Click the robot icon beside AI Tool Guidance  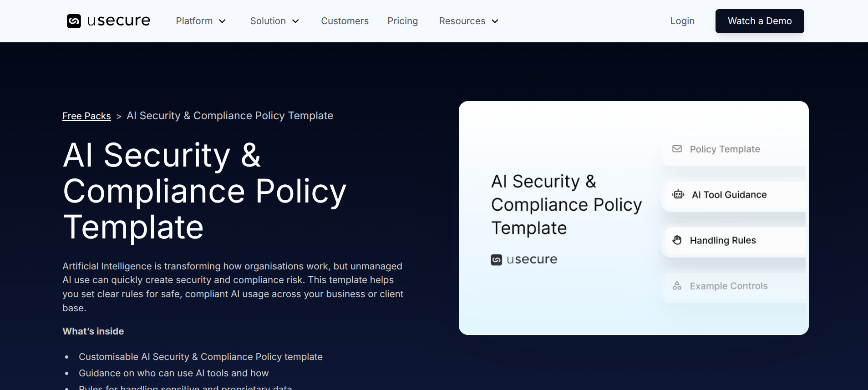pyautogui.click(x=678, y=194)
